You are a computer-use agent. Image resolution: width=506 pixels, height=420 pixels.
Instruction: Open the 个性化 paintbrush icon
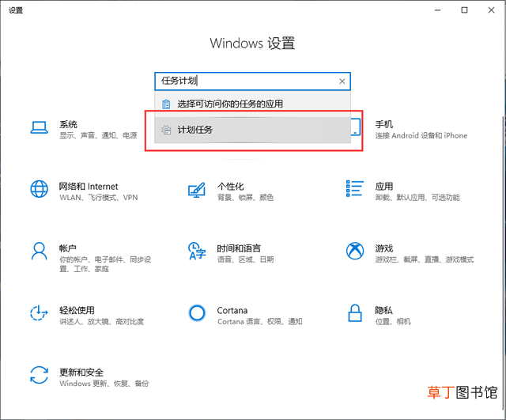pos(197,190)
